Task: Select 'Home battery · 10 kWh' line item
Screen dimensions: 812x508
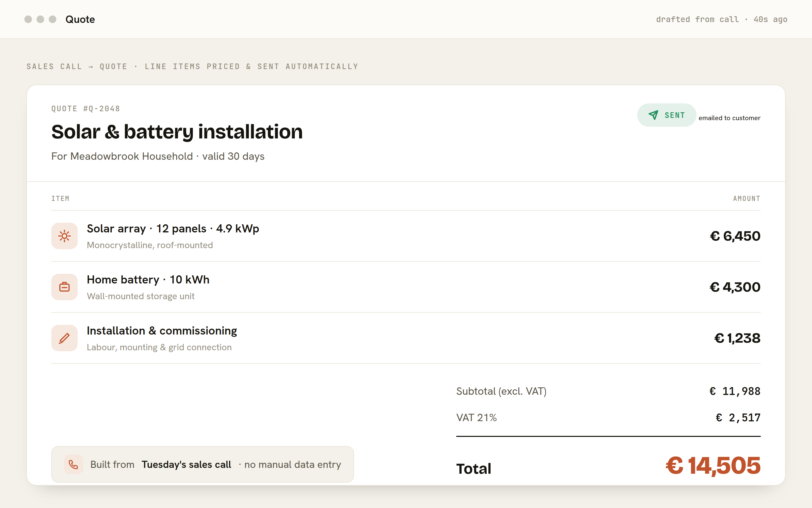Action: pyautogui.click(x=148, y=280)
